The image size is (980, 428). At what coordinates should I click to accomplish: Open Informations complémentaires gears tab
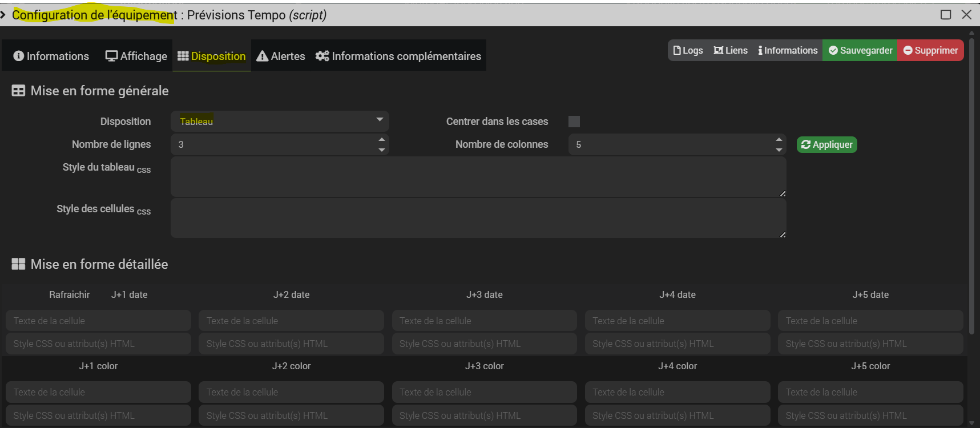(x=398, y=56)
